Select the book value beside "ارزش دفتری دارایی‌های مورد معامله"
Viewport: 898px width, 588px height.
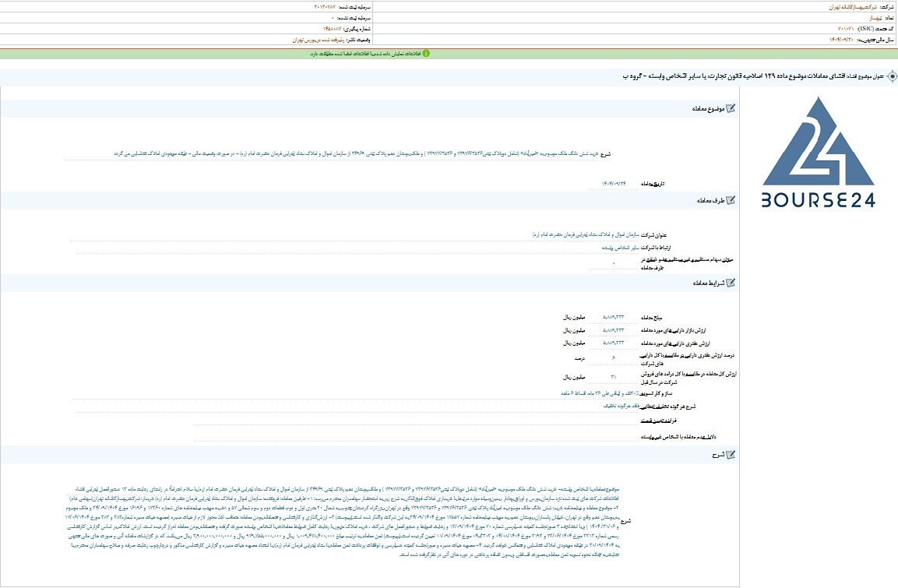(614, 343)
